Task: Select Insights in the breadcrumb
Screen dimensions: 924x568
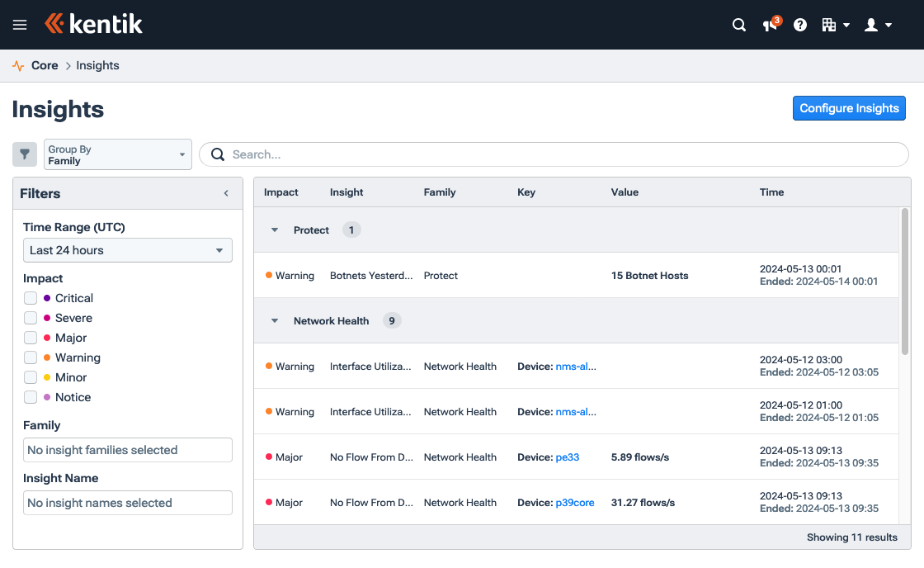Action: tap(97, 65)
